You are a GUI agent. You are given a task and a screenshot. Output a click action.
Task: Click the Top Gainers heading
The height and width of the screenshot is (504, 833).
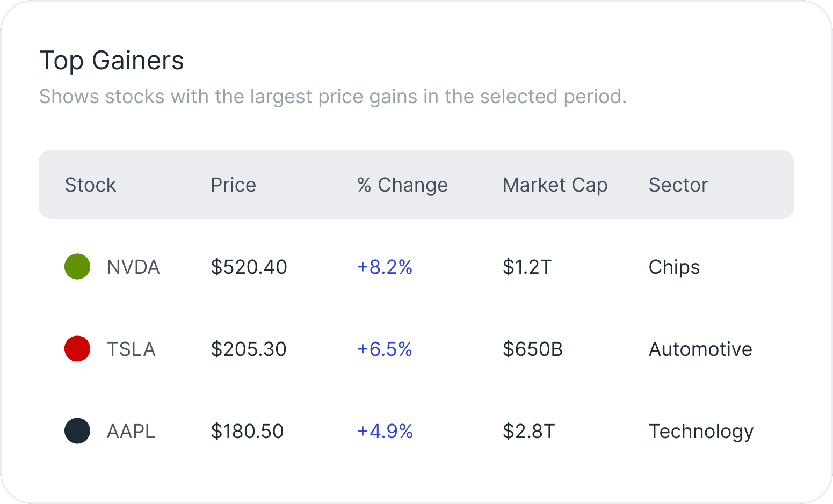coord(112,60)
